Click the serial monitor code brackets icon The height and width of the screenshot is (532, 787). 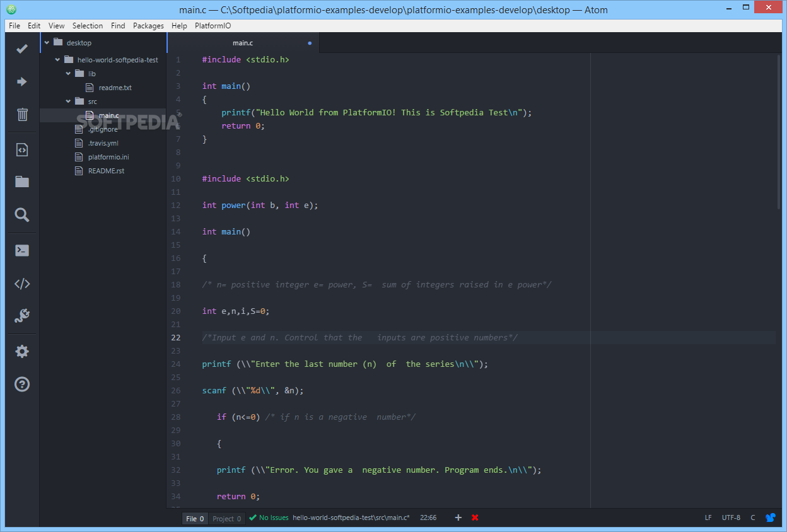[22, 284]
